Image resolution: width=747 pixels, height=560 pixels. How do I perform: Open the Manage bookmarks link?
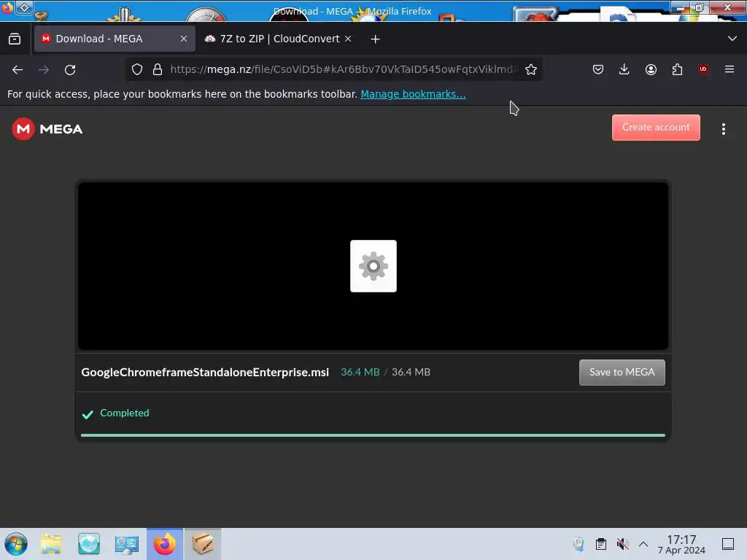[x=413, y=94]
